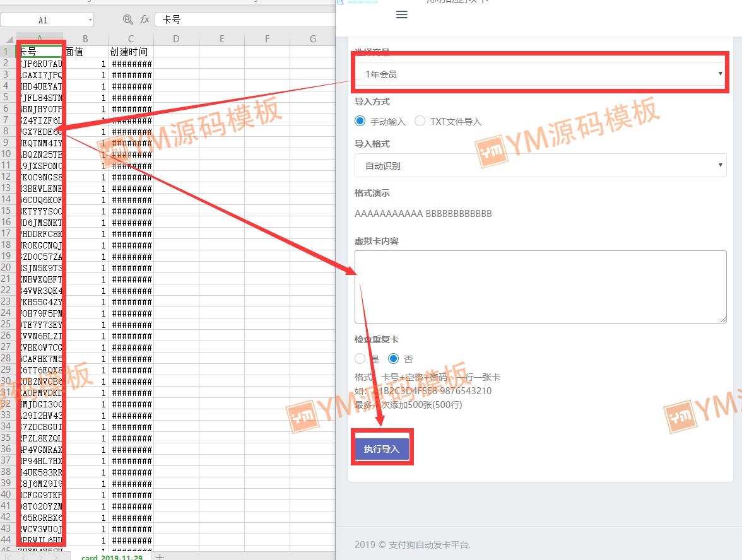Open the 1年会员 product dropdown
This screenshot has height=560, width=742.
[x=539, y=74]
